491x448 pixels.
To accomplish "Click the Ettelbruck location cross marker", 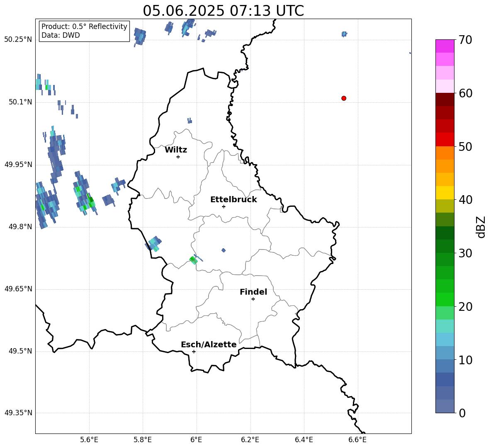I will point(224,206).
